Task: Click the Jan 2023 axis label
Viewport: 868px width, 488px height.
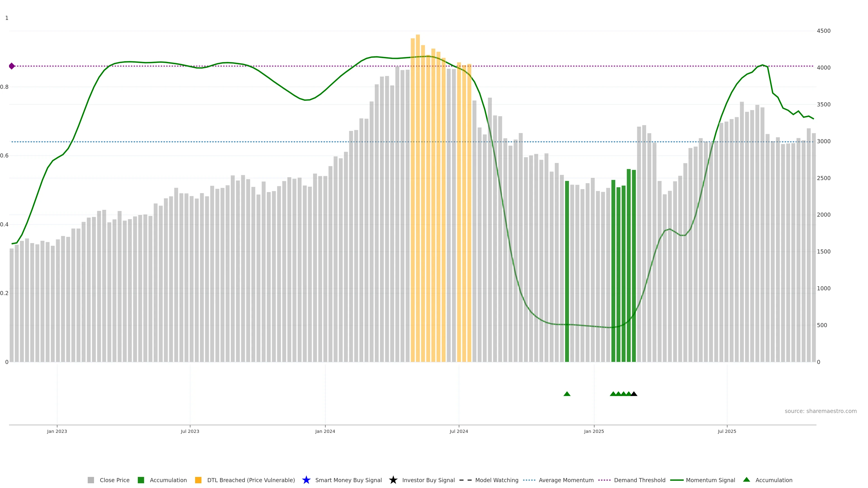Action: (x=57, y=431)
